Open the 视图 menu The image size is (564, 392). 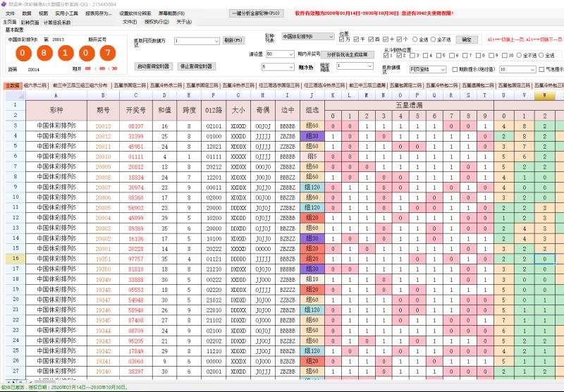(43, 13)
